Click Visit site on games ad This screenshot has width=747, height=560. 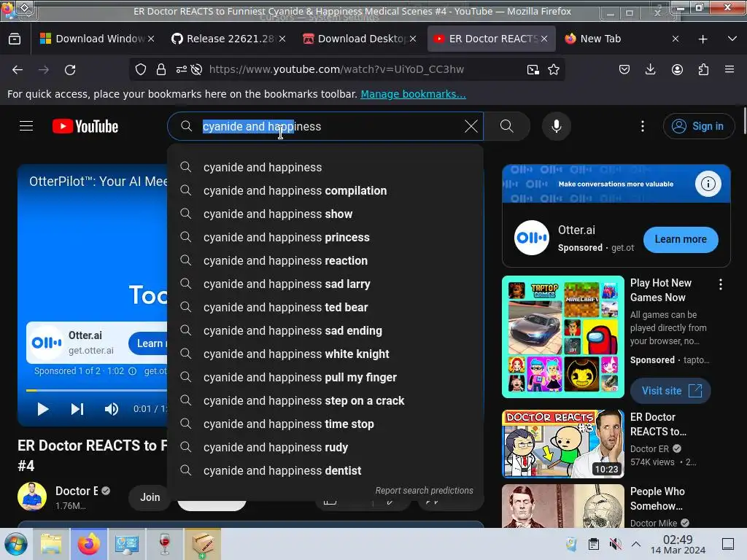pos(671,391)
